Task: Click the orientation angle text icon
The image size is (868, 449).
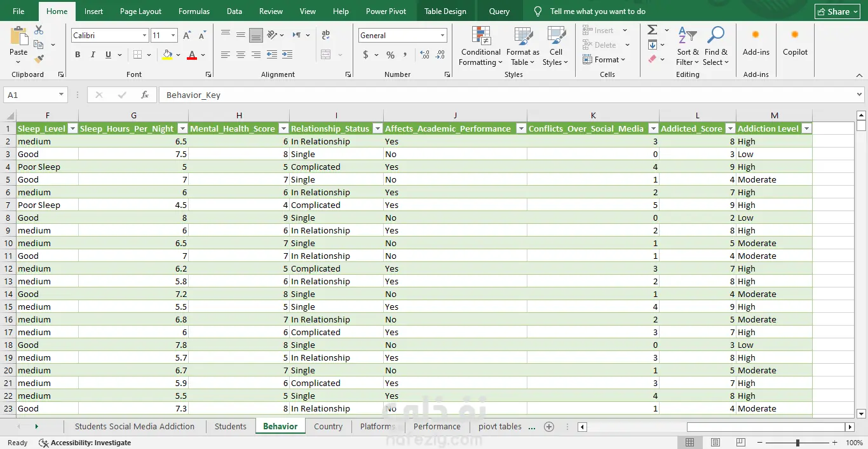Action: click(x=273, y=35)
